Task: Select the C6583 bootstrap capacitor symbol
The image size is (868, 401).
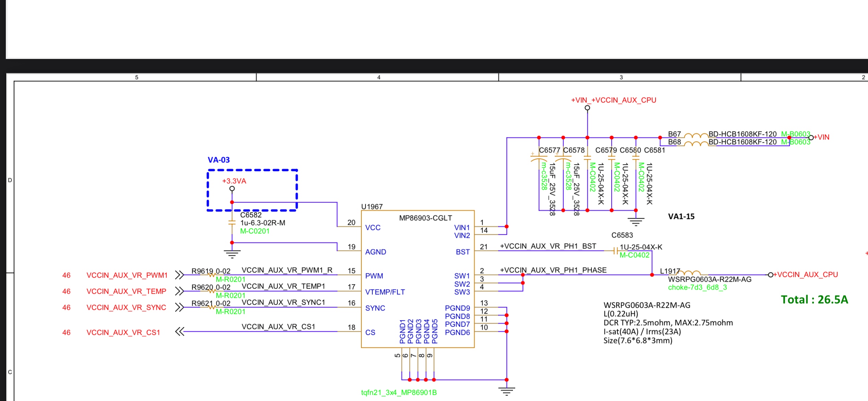Action: (616, 251)
